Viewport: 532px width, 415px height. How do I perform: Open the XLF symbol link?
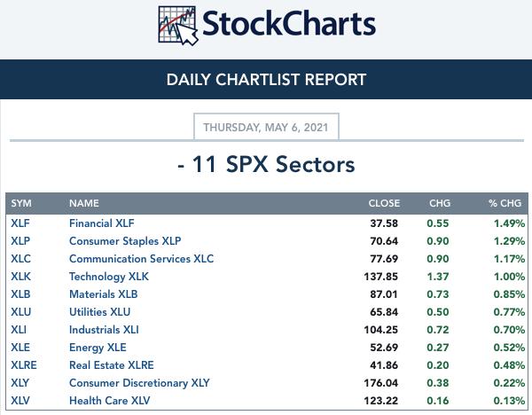coord(20,223)
